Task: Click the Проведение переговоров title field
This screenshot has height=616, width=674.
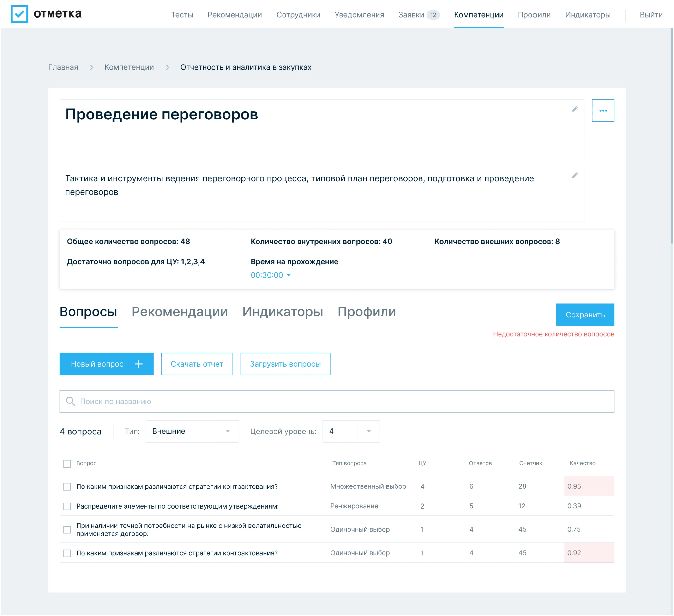Action: (322, 129)
